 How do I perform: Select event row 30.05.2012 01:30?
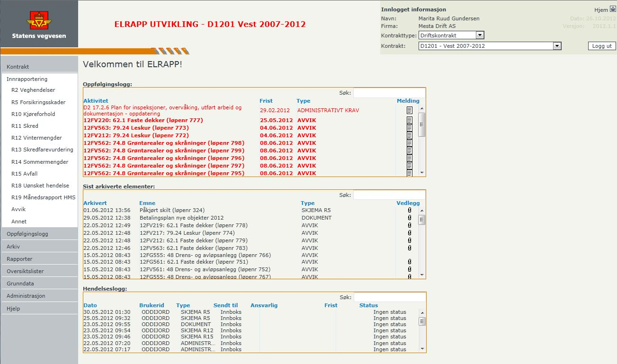251,312
